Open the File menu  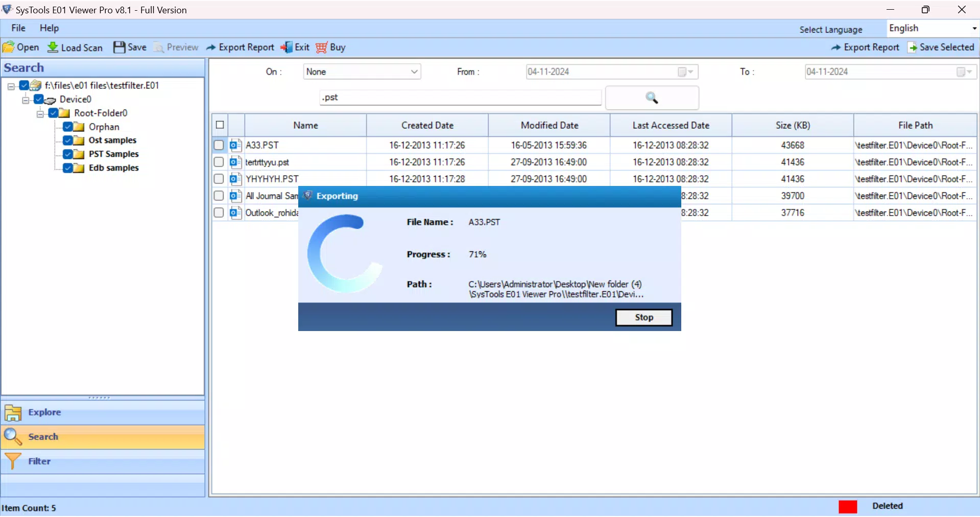tap(18, 28)
